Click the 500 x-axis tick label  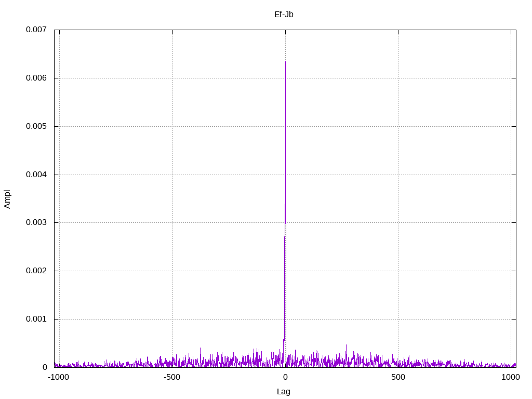coord(398,377)
